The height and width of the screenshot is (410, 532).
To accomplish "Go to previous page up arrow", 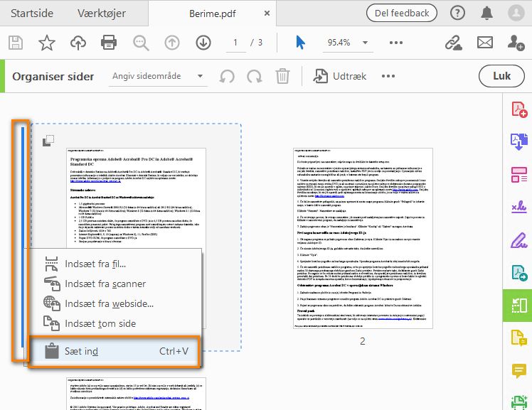I will (x=172, y=43).
